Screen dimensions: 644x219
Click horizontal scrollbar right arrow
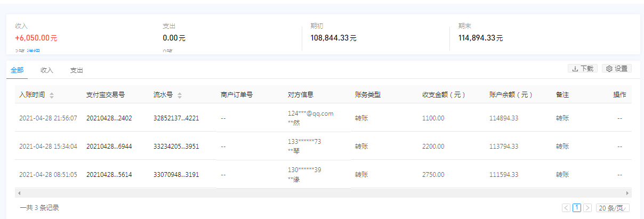pos(627,193)
